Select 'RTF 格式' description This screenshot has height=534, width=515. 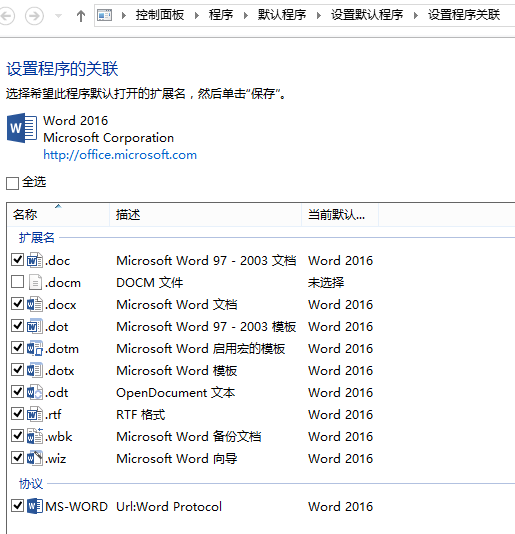(141, 414)
